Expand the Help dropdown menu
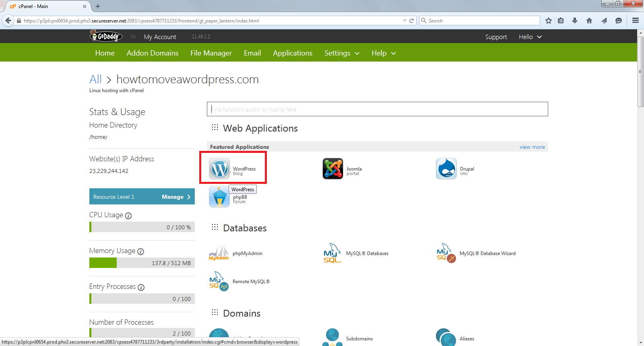Viewport: 644px width, 346px height. click(x=384, y=53)
